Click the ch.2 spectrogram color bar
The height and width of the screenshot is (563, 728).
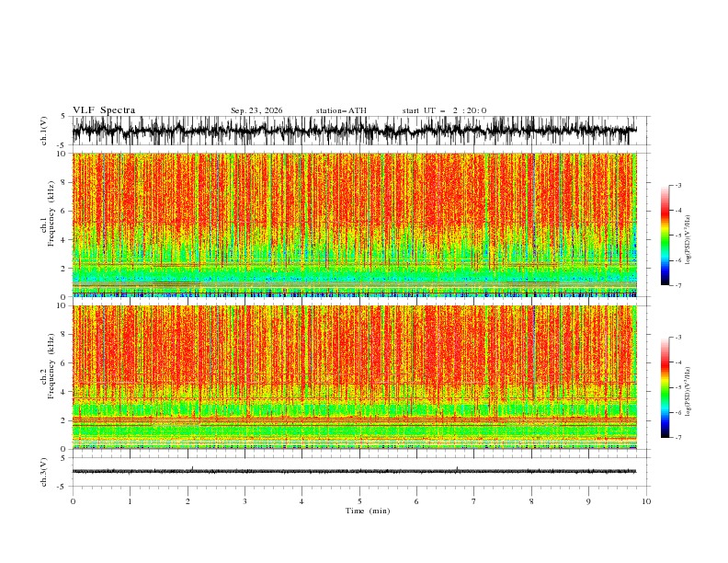(x=665, y=387)
